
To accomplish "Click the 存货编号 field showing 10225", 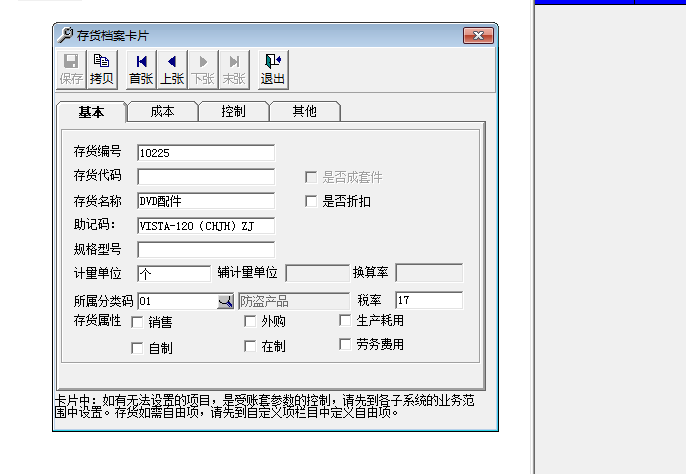I will 206,153.
